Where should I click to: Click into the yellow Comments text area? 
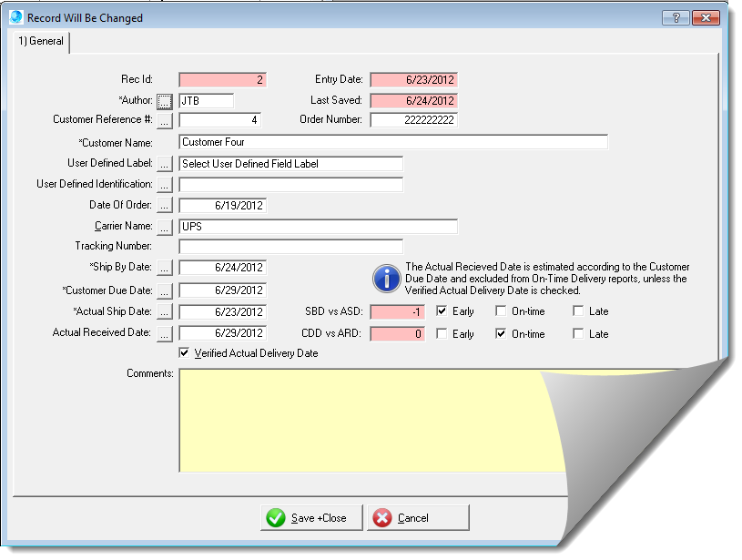[x=364, y=419]
